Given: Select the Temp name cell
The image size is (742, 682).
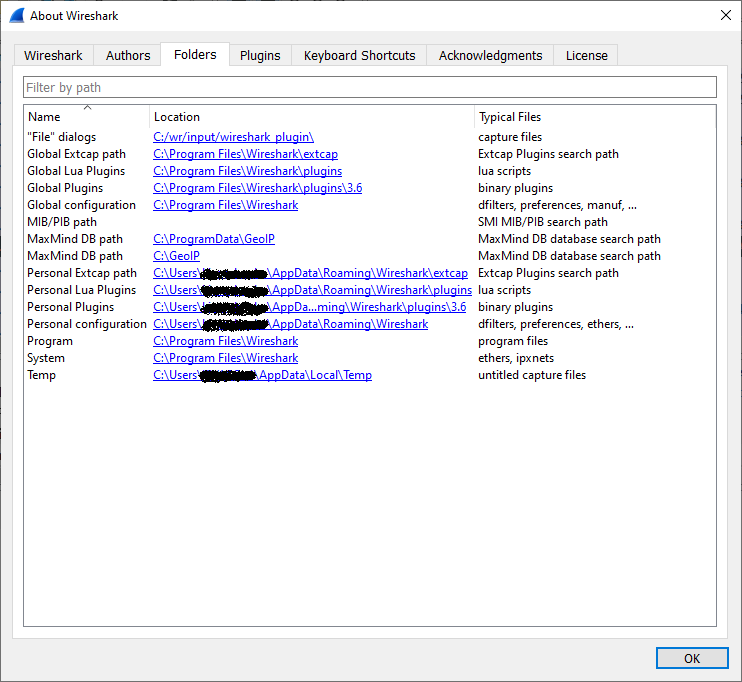Looking at the screenshot, I should coord(41,375).
